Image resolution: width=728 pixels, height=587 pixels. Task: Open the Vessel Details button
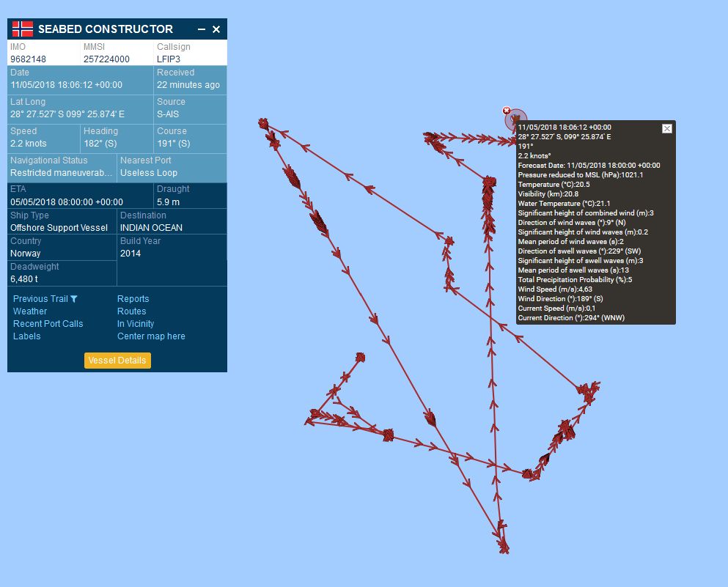(117, 361)
